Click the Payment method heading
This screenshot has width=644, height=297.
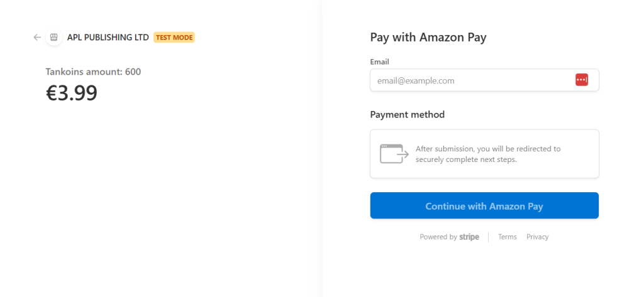click(408, 114)
